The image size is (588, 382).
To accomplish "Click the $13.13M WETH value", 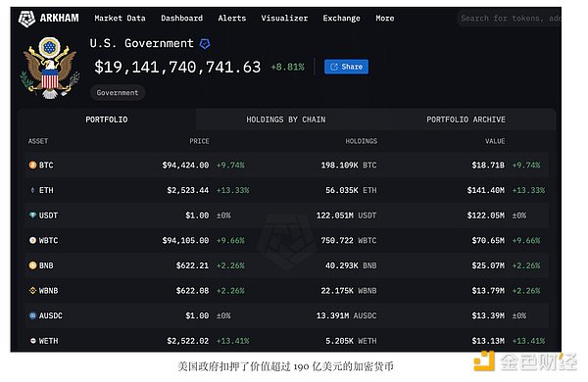I will (488, 341).
